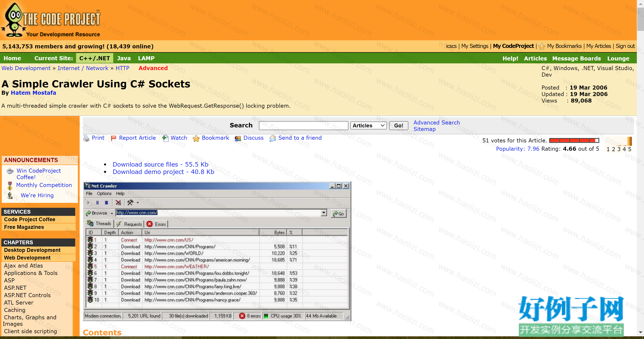Click the Sign out link
This screenshot has height=339, width=644.
click(625, 46)
